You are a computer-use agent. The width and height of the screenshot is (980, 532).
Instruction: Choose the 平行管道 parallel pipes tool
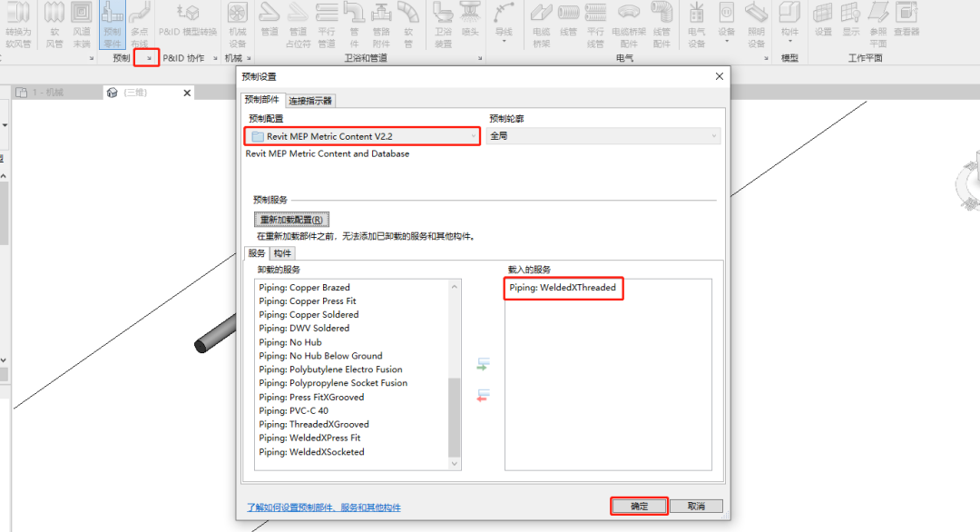click(327, 25)
